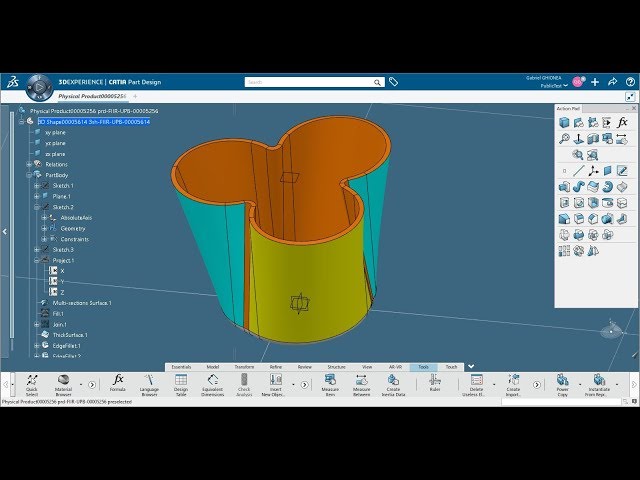This screenshot has height=480, width=640.
Task: Select xy plane in the tree
Action: [55, 132]
